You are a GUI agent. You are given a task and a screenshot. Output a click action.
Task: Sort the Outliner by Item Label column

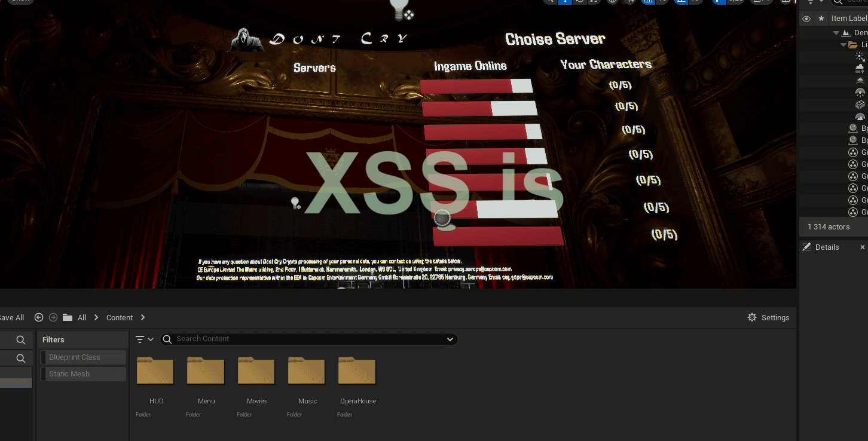[x=849, y=19]
